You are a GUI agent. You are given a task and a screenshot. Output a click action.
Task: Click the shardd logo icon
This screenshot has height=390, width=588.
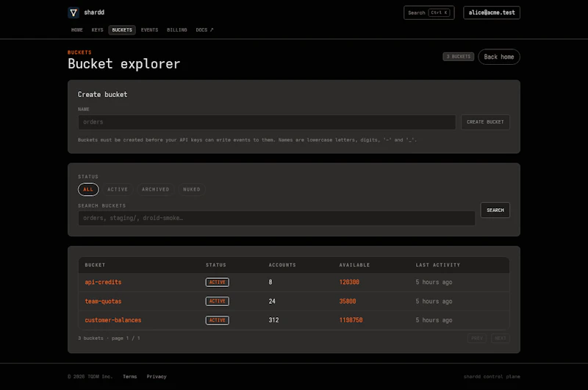73,13
